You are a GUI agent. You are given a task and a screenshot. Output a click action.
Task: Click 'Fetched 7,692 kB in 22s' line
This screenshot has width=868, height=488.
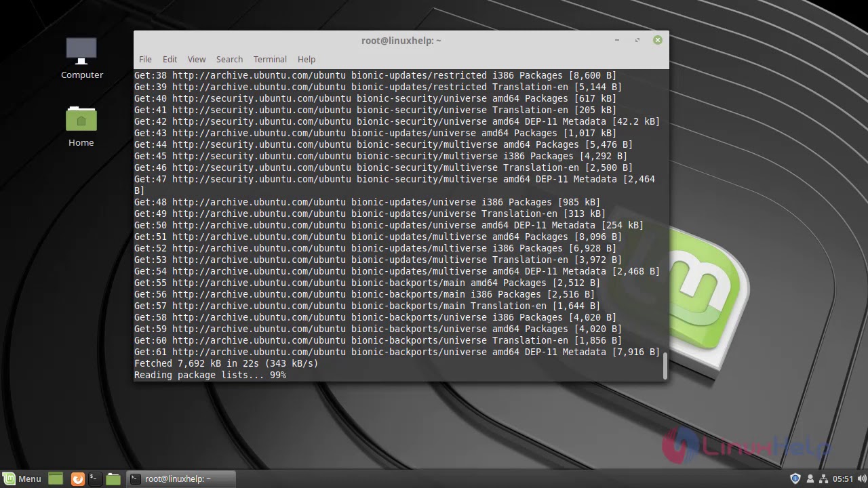click(226, 363)
